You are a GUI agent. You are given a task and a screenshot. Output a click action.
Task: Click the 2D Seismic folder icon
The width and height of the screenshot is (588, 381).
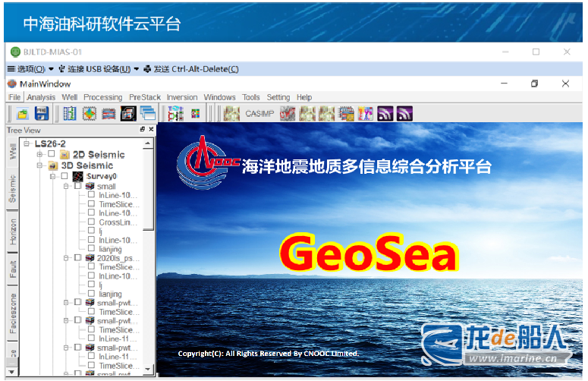pos(64,155)
